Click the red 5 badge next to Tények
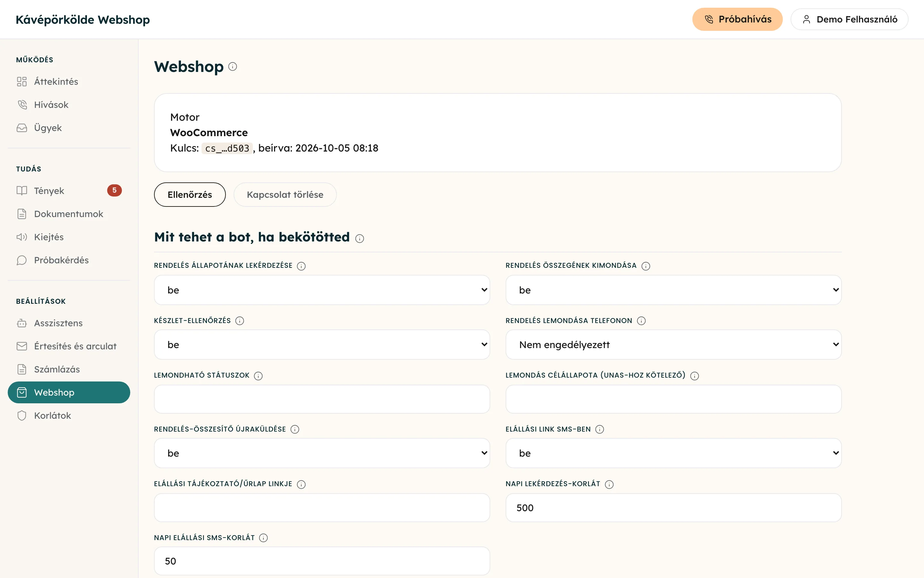The height and width of the screenshot is (578, 924). pyautogui.click(x=114, y=190)
